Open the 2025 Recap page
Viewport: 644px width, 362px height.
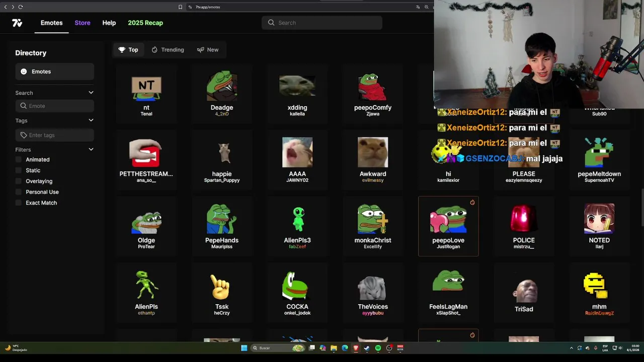145,23
